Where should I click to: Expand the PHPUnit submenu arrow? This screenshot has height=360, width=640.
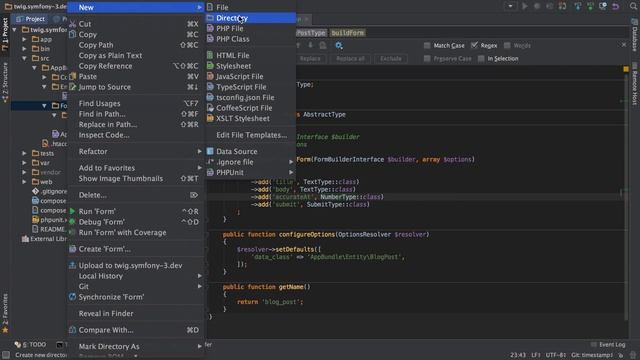(x=291, y=173)
